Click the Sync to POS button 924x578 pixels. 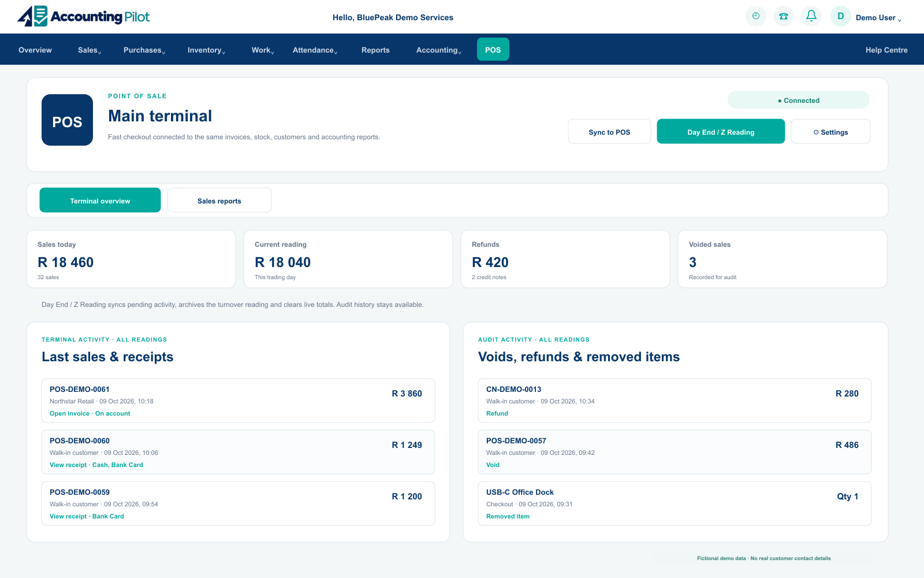tap(609, 131)
